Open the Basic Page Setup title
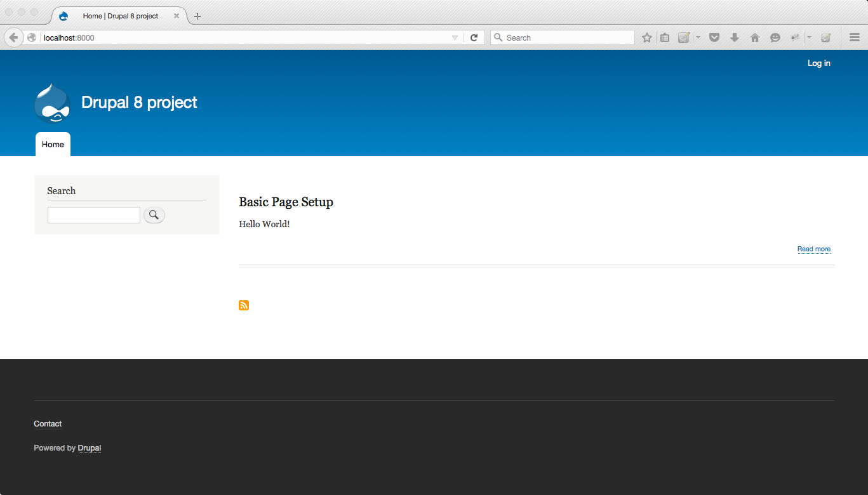The height and width of the screenshot is (495, 868). tap(286, 202)
